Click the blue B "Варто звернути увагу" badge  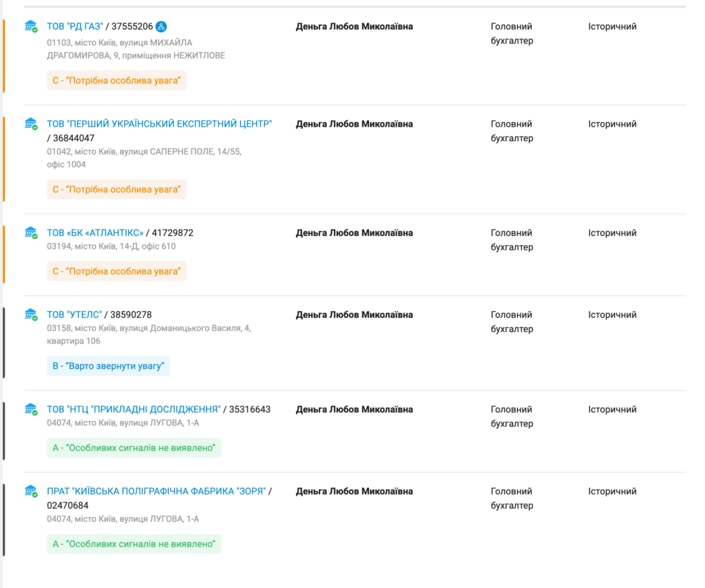[108, 366]
